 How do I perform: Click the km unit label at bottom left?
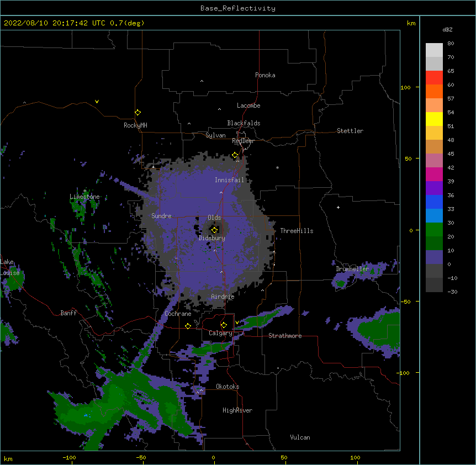tap(8, 458)
